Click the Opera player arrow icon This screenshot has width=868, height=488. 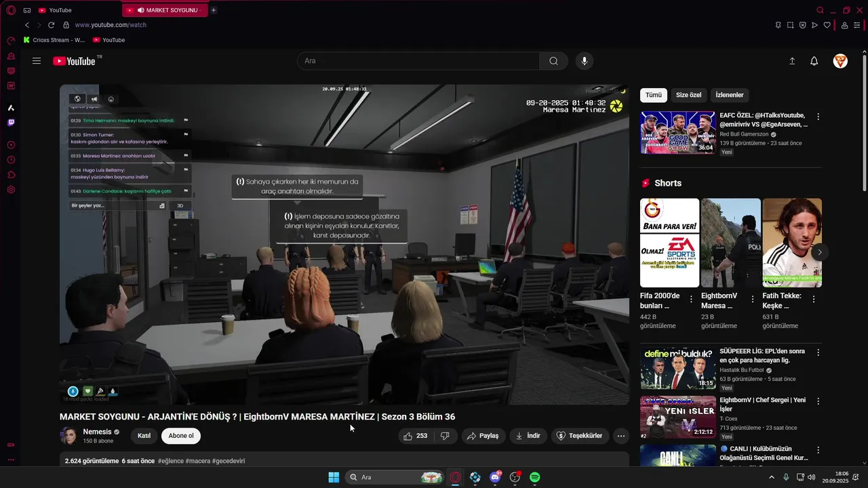point(814,25)
